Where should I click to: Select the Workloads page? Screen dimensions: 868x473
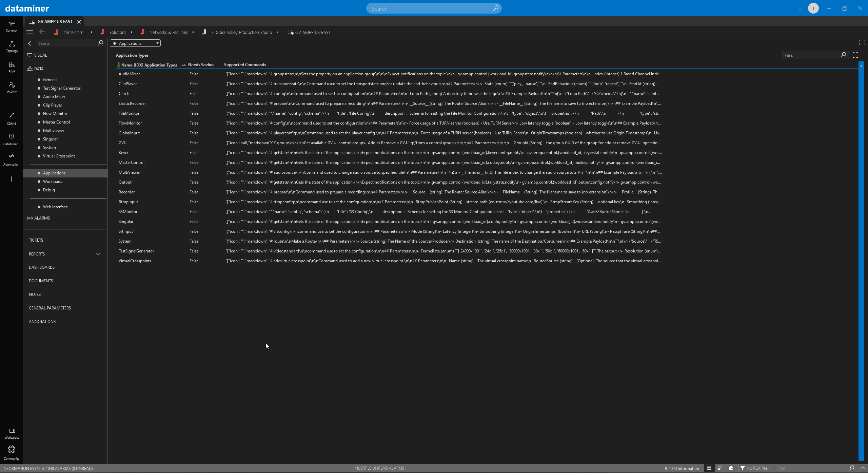[52, 181]
